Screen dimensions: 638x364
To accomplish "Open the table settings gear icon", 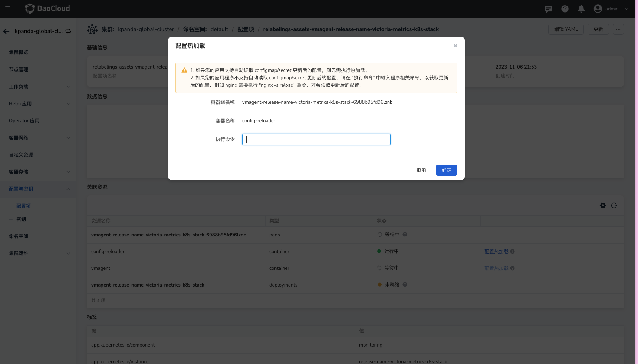I will click(603, 206).
